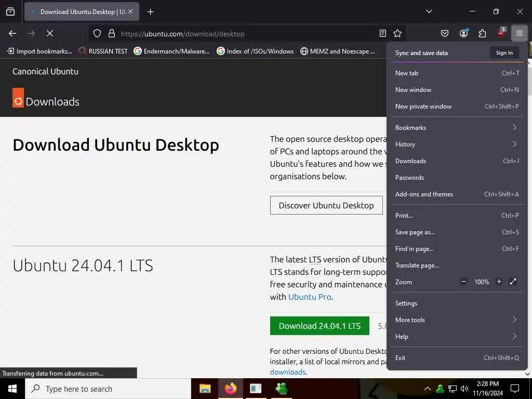Increase zoom with plus button
Screen dimensions: 532x399
tap(499, 282)
